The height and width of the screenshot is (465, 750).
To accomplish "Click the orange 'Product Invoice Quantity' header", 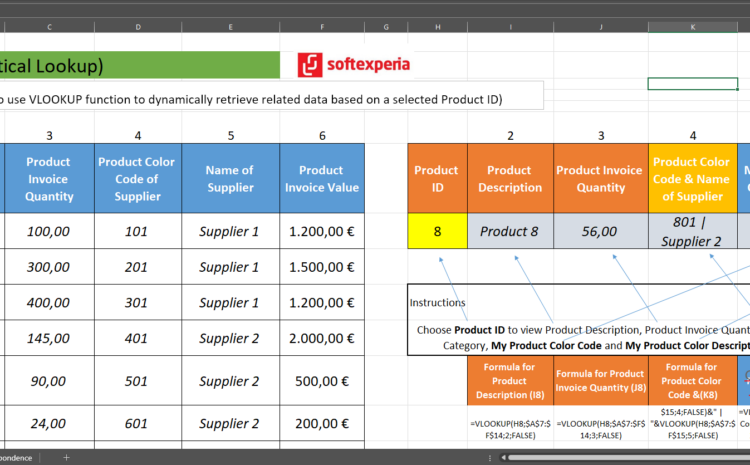I will click(601, 178).
